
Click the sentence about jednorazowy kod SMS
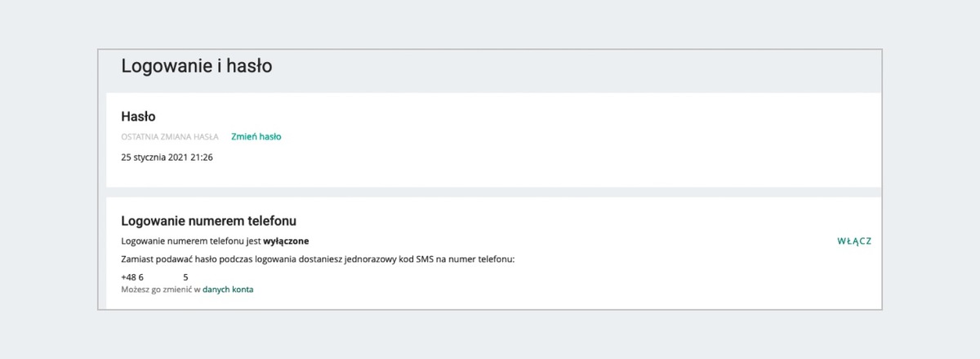point(318,259)
